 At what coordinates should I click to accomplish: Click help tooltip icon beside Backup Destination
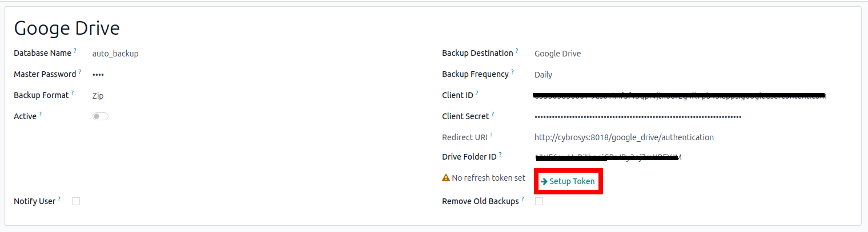coord(517,51)
